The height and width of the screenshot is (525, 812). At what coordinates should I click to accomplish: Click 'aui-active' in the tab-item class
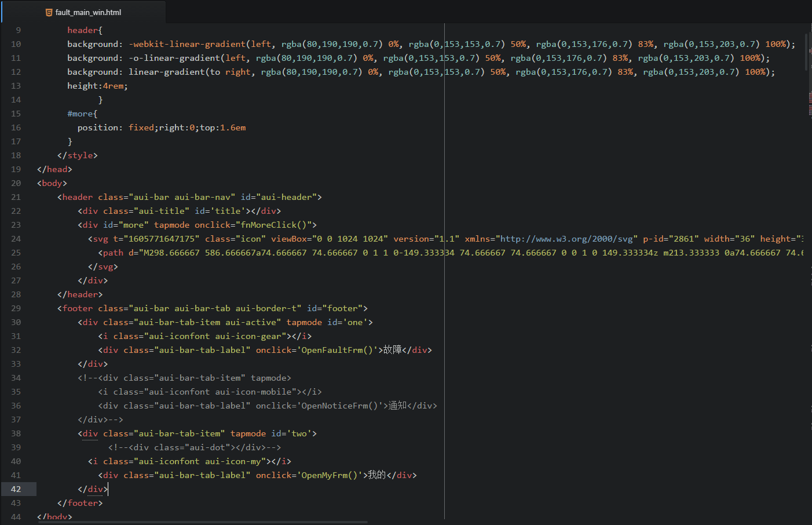[251, 322]
